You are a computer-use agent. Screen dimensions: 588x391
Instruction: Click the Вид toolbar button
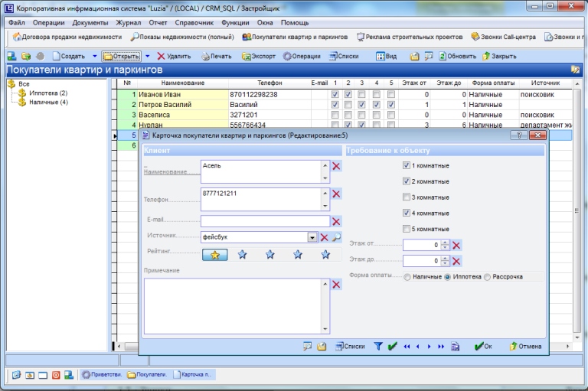pos(386,56)
